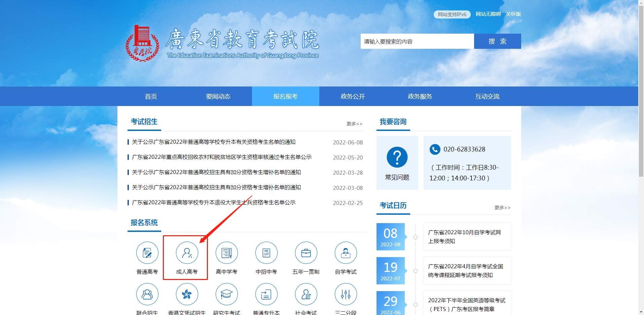Screen dimensions: 644x315
Task: Open the 香港文凭试招生 flower icon
Action: click(x=187, y=294)
